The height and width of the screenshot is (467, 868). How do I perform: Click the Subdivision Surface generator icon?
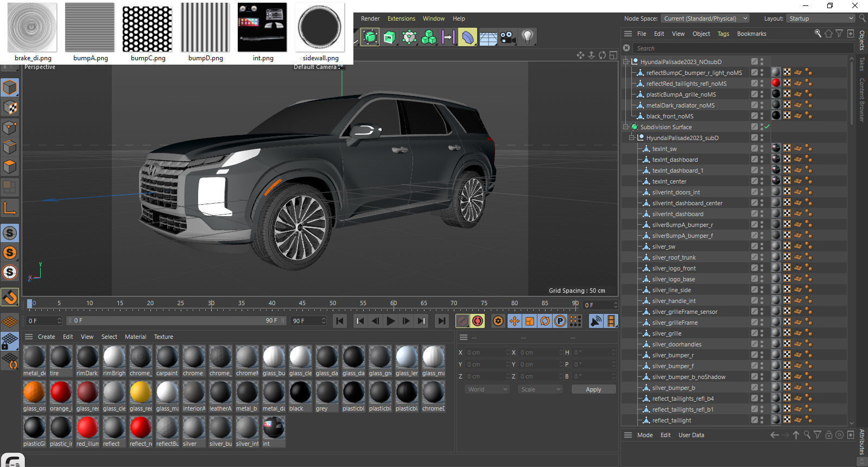click(370, 37)
